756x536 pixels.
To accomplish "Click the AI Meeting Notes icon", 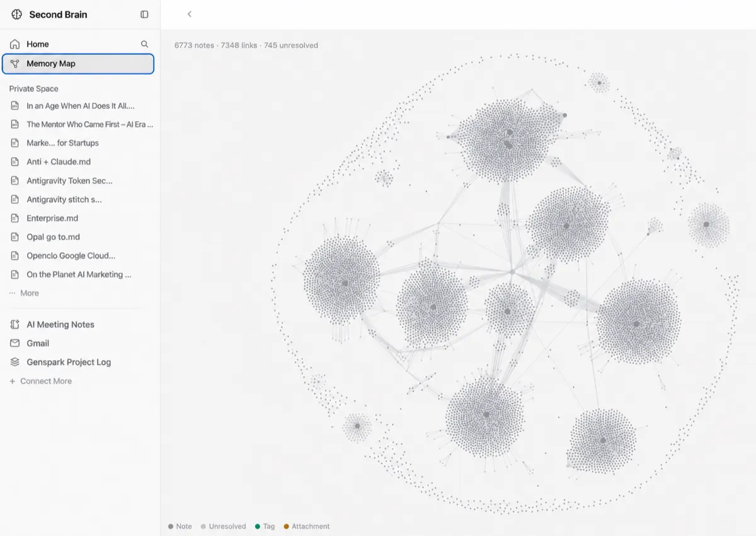I will coord(15,325).
